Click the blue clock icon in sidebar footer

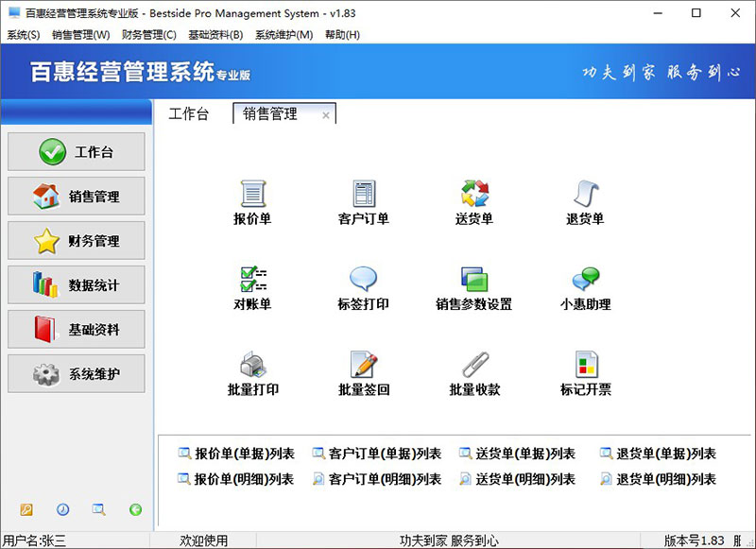point(62,509)
